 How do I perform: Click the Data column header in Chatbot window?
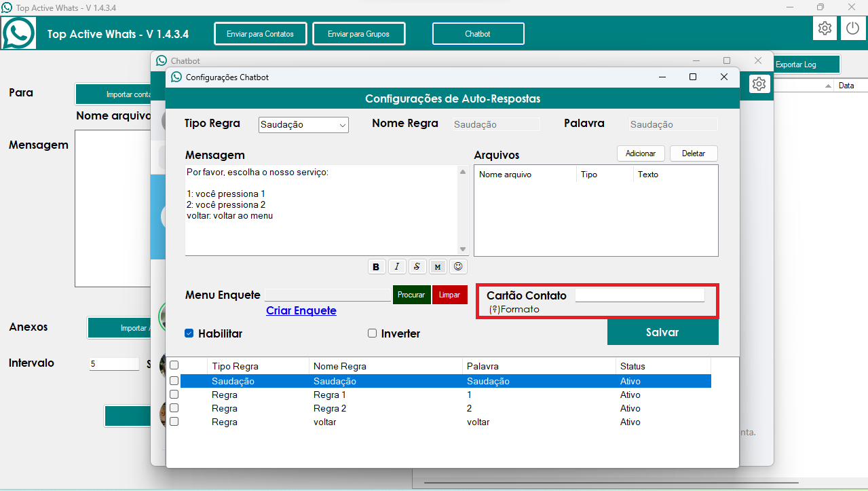[x=851, y=86]
